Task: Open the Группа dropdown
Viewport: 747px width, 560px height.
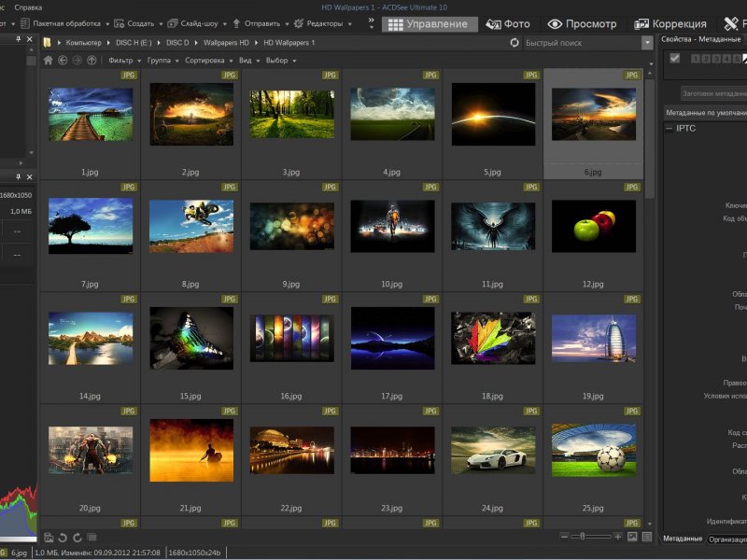Action: click(162, 61)
